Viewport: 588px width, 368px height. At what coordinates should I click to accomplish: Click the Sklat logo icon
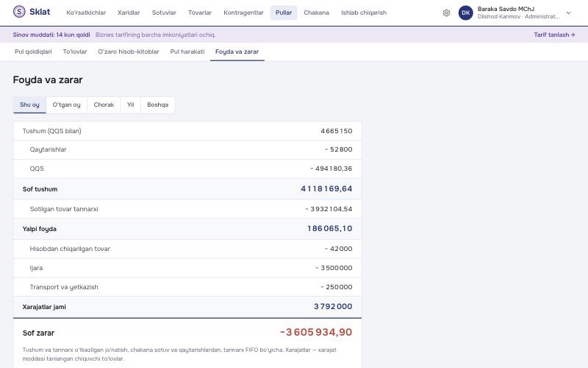[x=19, y=12]
